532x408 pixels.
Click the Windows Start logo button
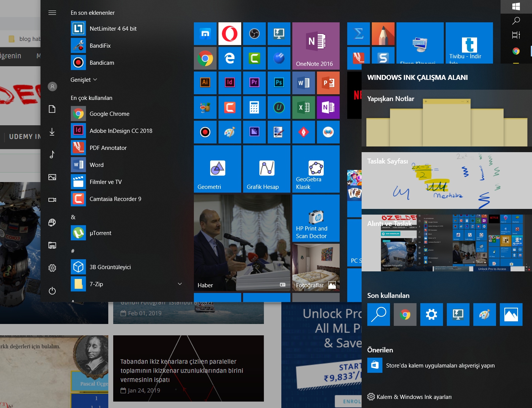(516, 6)
